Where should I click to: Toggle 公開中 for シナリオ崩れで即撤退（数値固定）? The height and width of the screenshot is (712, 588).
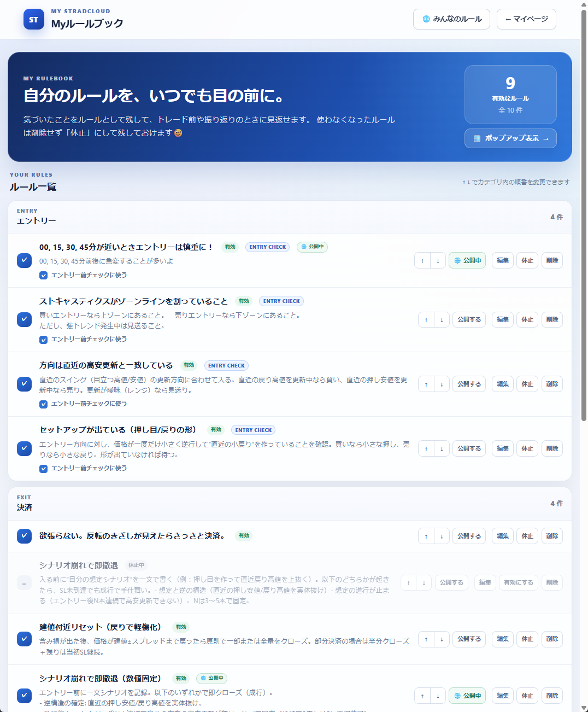(467, 696)
